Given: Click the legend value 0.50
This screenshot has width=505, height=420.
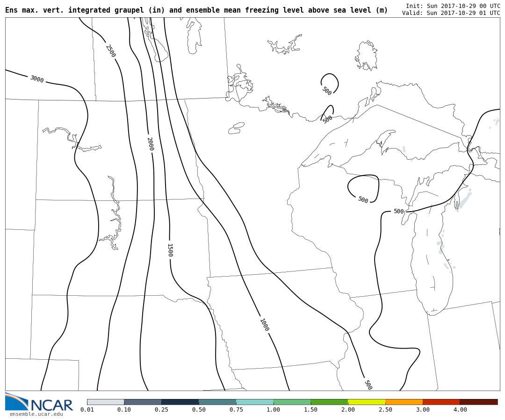Looking at the screenshot, I should (199, 410).
